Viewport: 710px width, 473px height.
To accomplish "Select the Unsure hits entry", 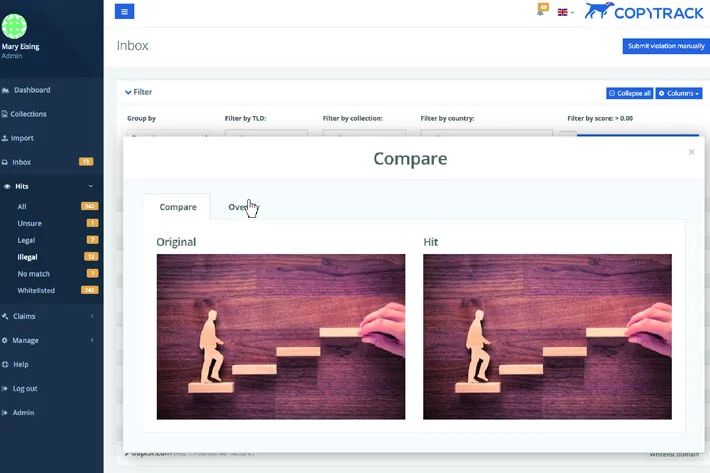I will [x=29, y=223].
